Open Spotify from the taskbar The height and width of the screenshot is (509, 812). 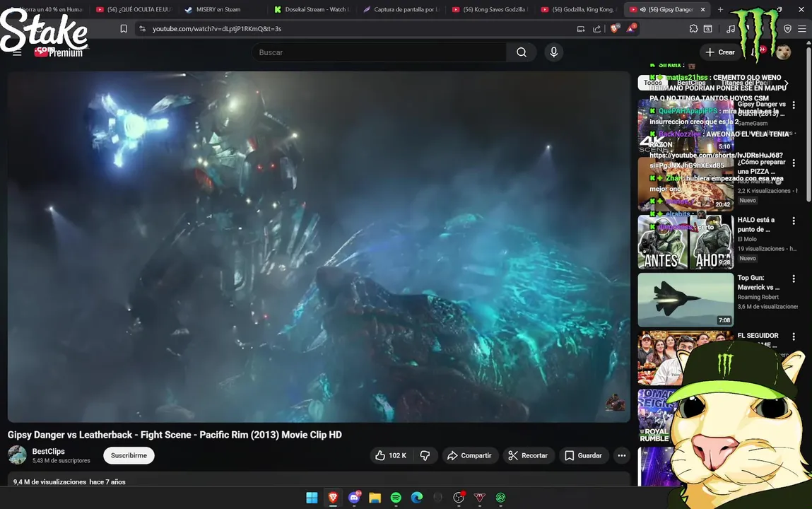point(396,498)
